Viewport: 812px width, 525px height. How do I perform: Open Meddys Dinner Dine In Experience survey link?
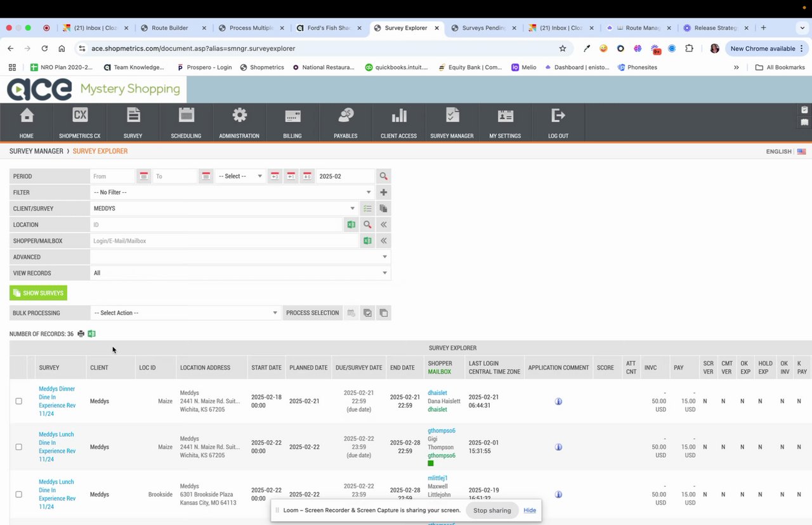point(57,401)
